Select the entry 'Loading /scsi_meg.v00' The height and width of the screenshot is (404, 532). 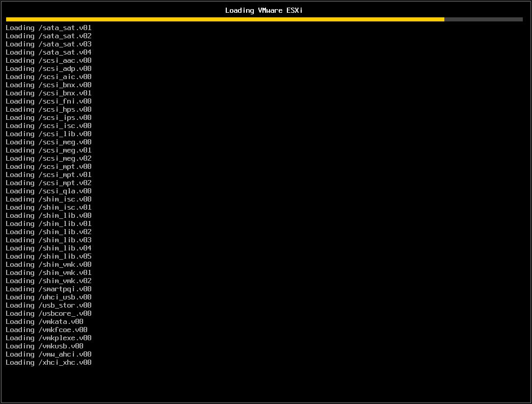pyautogui.click(x=48, y=142)
